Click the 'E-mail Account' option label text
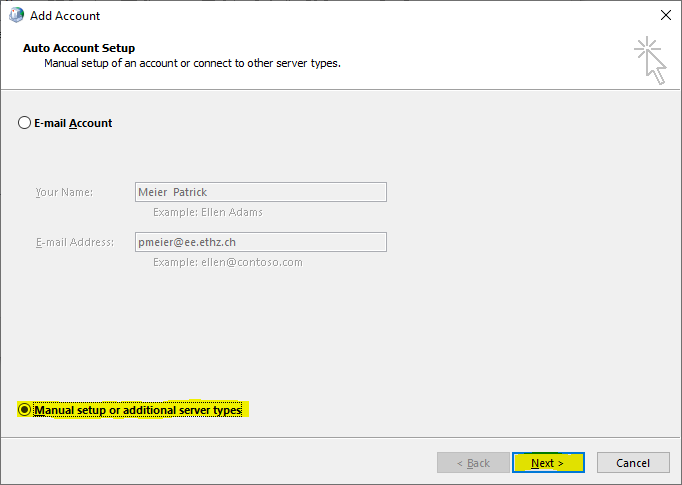Screen dimensions: 682x485 (x=73, y=123)
